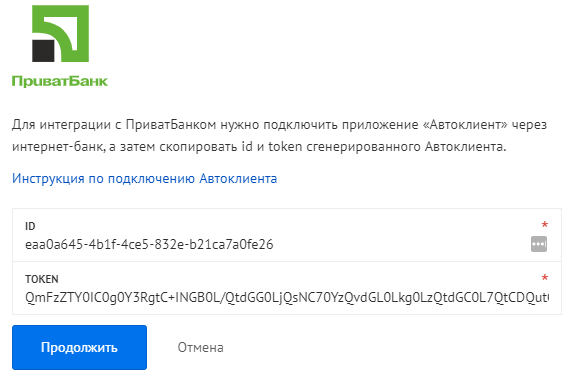Click the word ПриватБанком in the description
Screen dimensions: 570x378
pos(171,125)
